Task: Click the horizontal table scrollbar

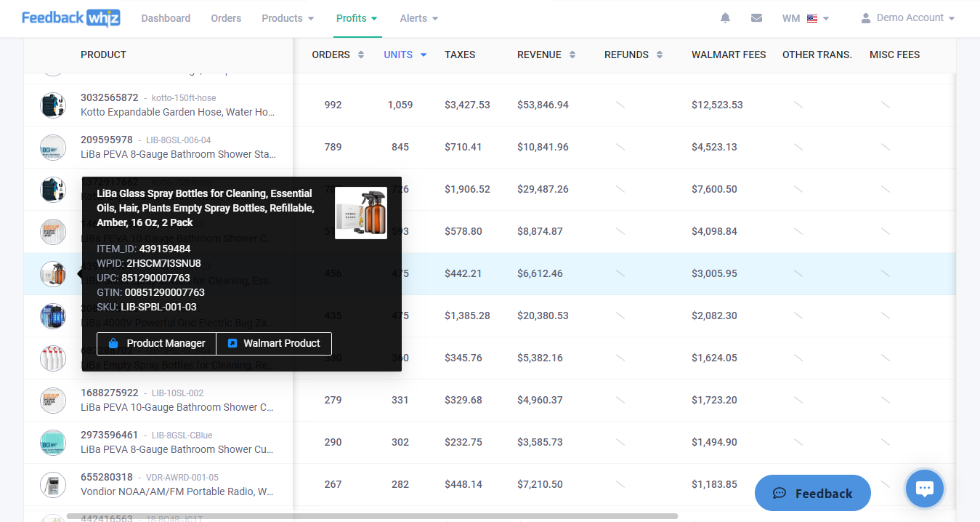Action: tap(372, 516)
